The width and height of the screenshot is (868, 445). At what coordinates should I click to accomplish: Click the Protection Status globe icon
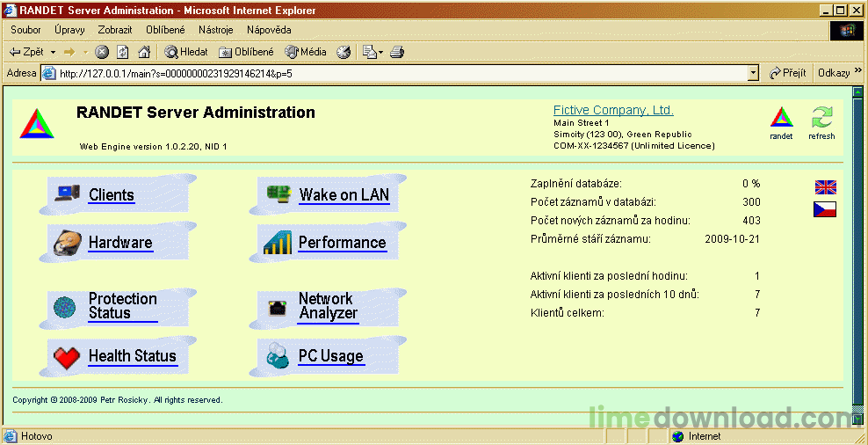click(x=64, y=308)
